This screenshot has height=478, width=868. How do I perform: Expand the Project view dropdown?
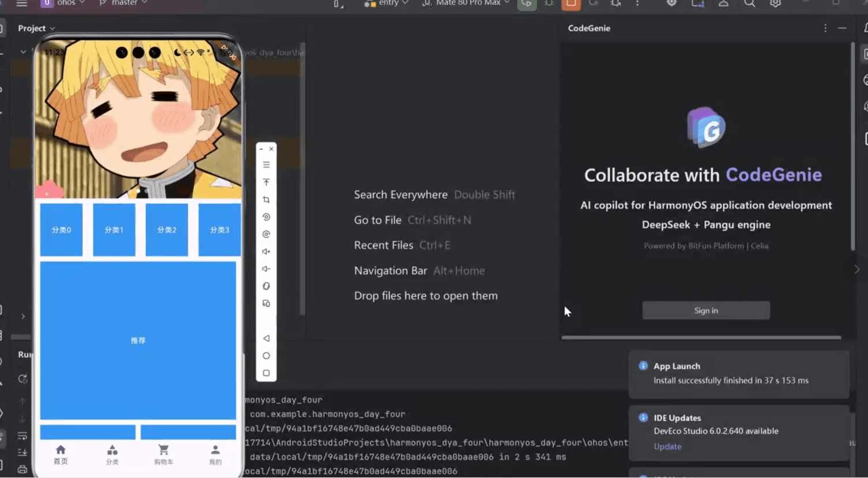pos(36,28)
